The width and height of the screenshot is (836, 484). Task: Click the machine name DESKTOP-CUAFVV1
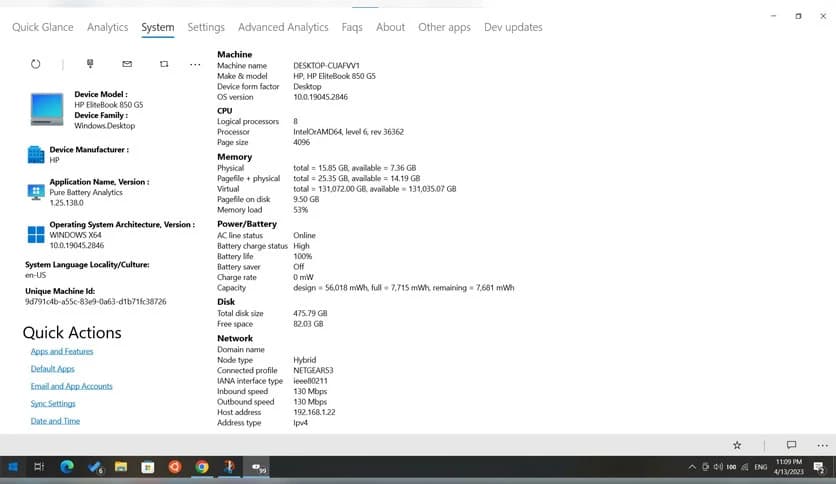tap(326, 66)
